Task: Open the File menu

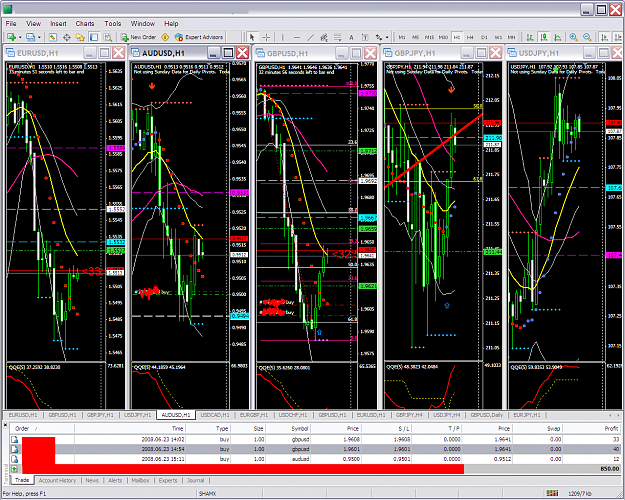Action: 11,24
